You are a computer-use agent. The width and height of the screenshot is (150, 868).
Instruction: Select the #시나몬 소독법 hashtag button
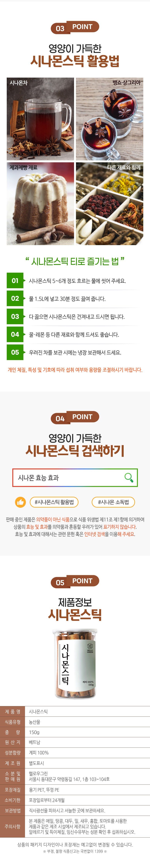pos(113,502)
